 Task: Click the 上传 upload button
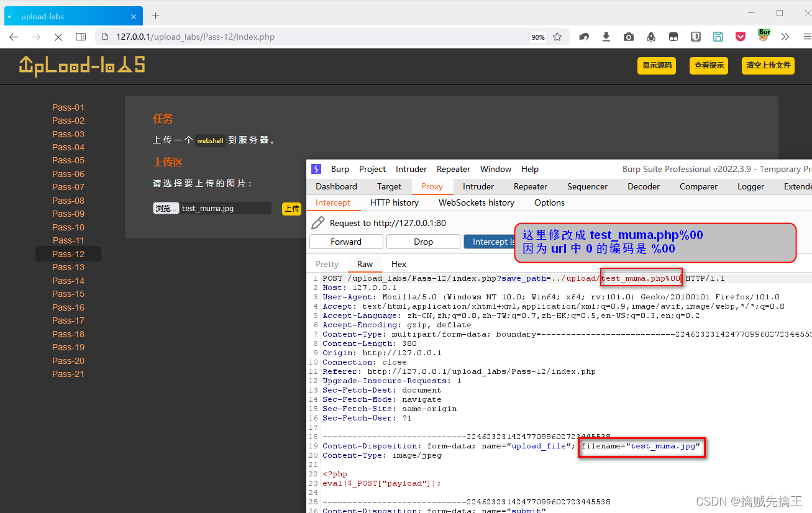(291, 209)
